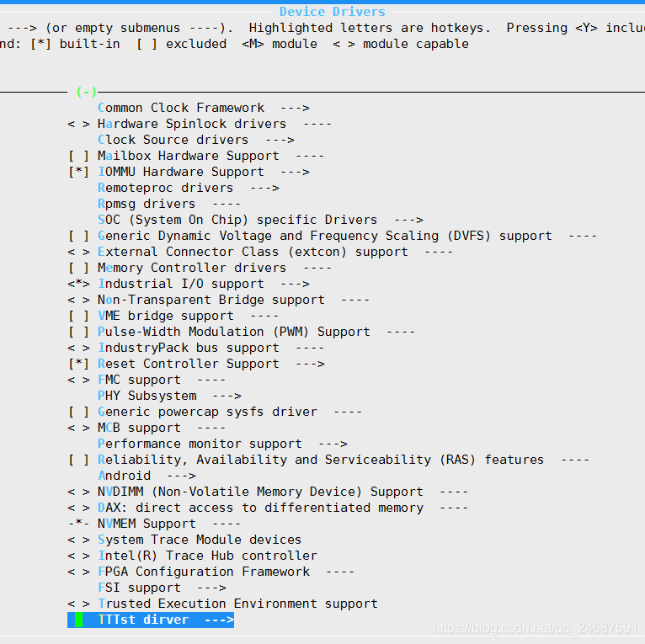Toggle IOMMU Hardware Support built-in checkbox
Screen dimensions: 645x644
(78, 172)
